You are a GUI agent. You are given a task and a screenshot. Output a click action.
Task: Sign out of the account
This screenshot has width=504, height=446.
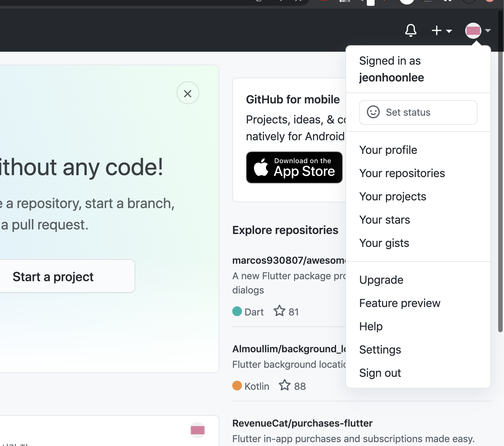pos(418,373)
